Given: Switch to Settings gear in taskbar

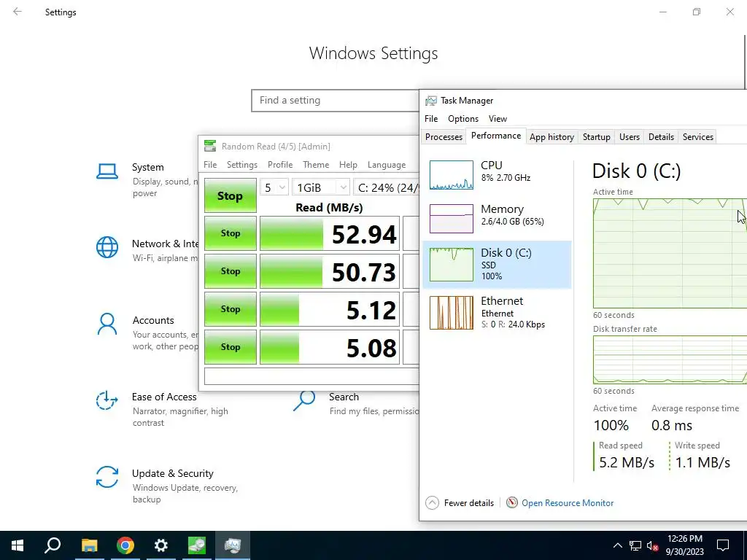Looking at the screenshot, I should point(161,545).
